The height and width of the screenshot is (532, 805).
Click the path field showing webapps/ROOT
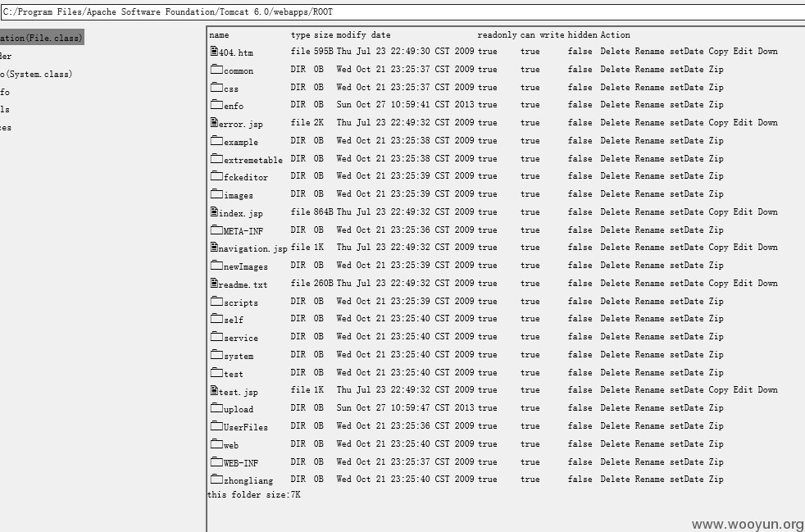click(x=402, y=11)
